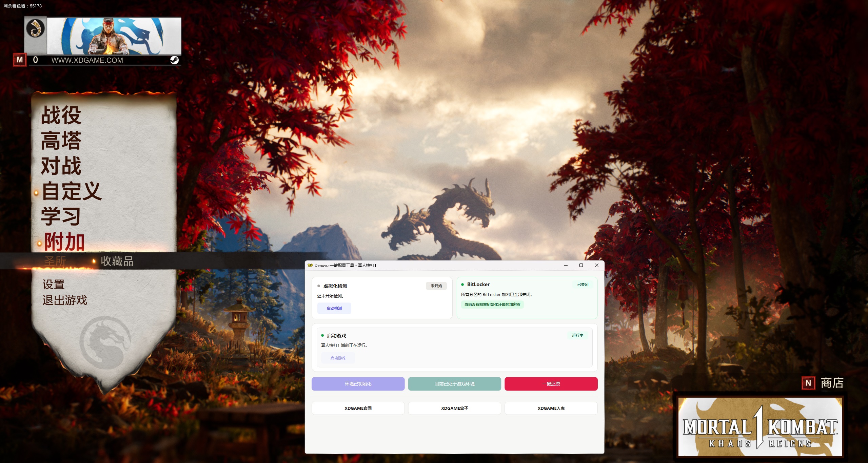This screenshot has height=463, width=868.
Task: Click the Mortal Kombat Khaos Reigns banner
Action: (760, 427)
